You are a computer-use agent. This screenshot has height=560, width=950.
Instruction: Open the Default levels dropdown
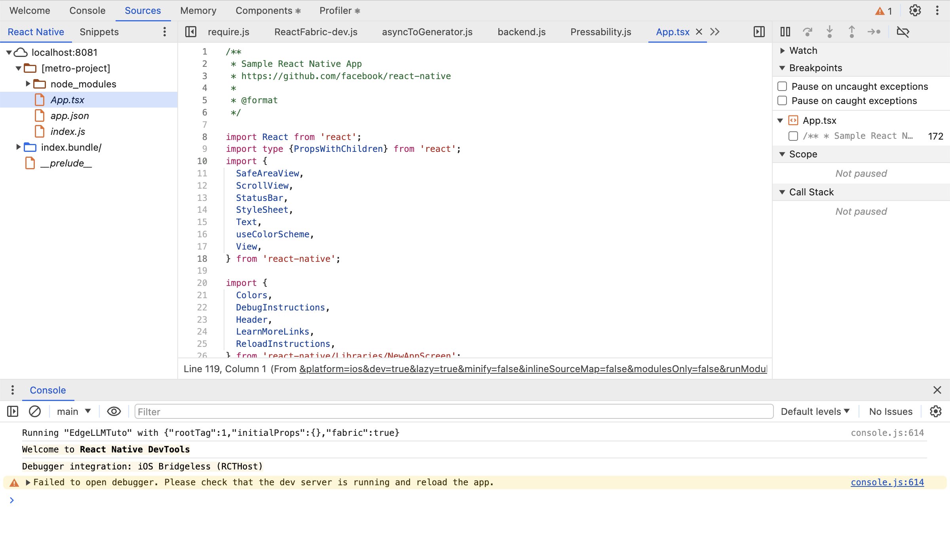pos(815,412)
